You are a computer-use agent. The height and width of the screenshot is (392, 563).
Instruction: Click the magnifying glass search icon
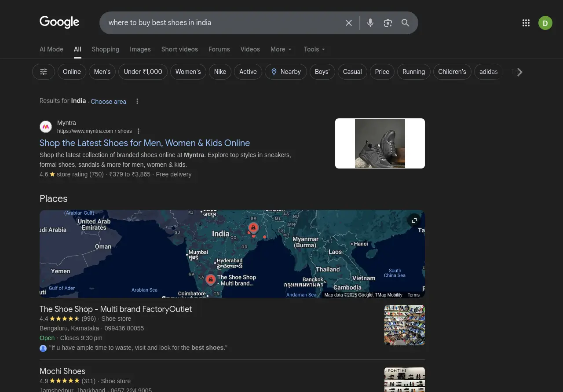pos(406,23)
